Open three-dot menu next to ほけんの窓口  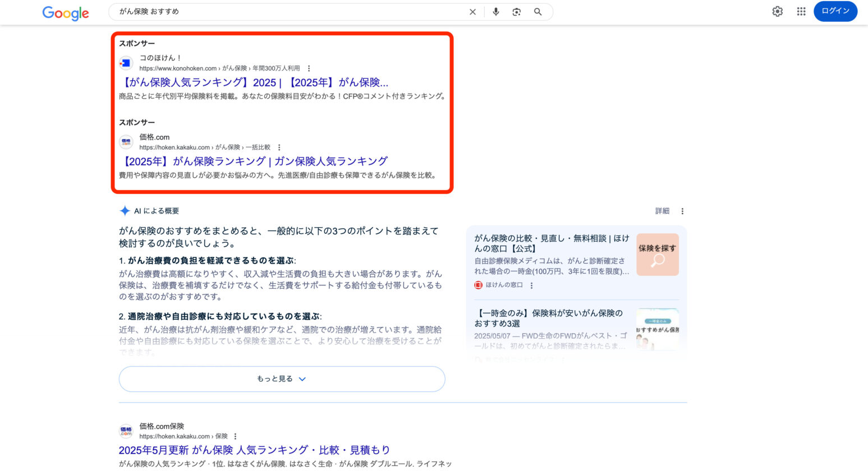coord(531,285)
